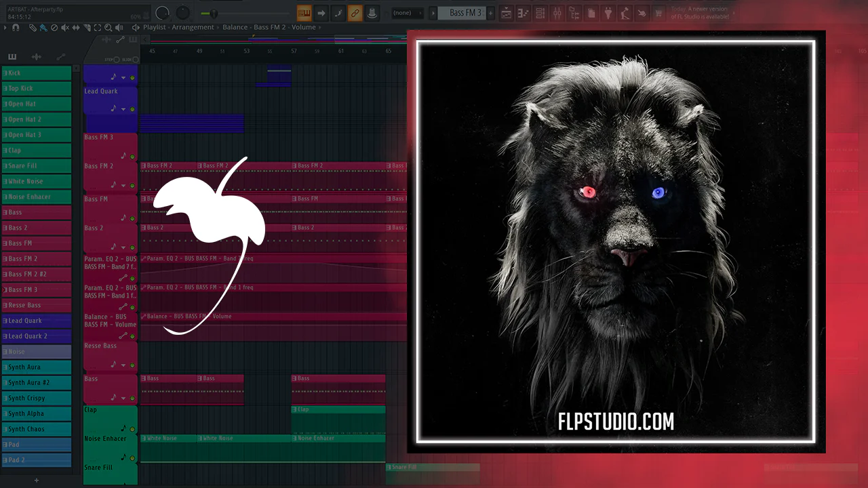Show note patterns in the picker panel
Image resolution: width=868 pixels, height=488 pixels.
12,57
